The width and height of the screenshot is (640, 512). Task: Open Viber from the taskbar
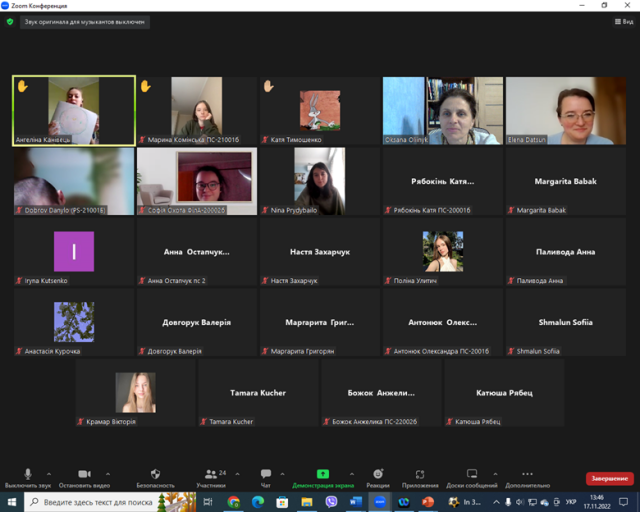pos(331,502)
